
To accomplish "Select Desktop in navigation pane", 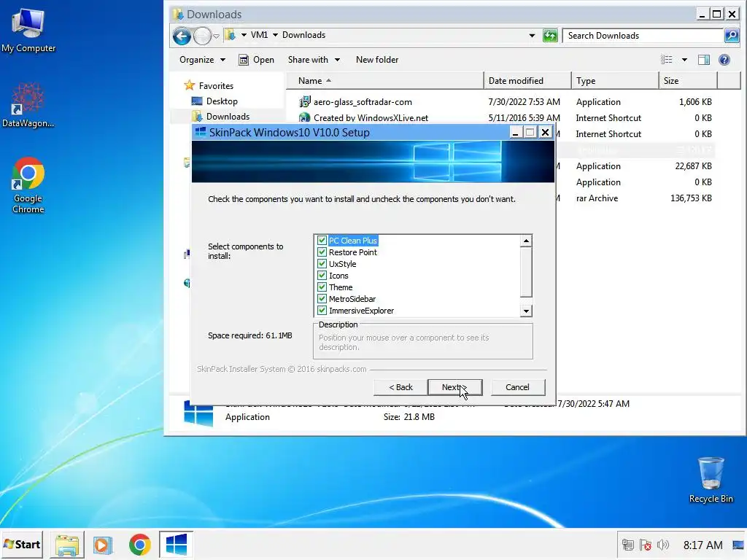I will point(222,101).
